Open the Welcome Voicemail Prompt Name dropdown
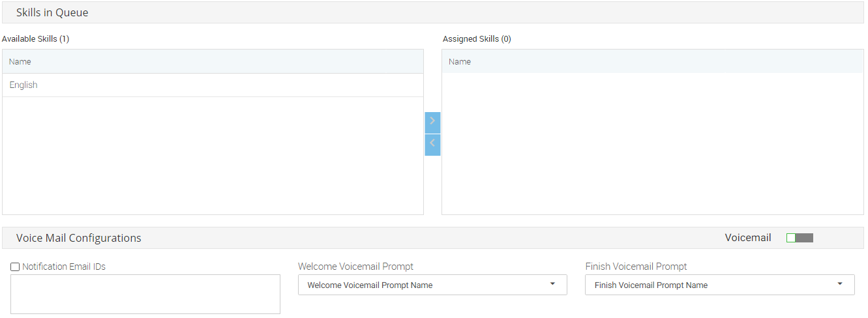The image size is (868, 318). (432, 285)
